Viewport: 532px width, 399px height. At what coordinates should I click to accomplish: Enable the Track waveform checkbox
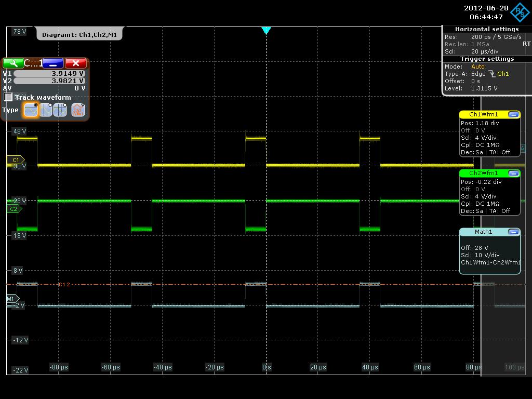pyautogui.click(x=8, y=97)
